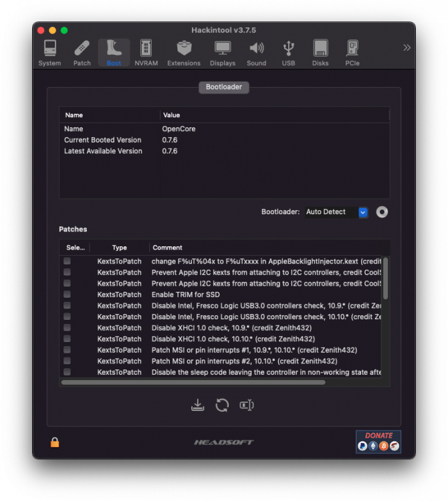Open the System toolbar section
448x502 pixels.
point(49,53)
